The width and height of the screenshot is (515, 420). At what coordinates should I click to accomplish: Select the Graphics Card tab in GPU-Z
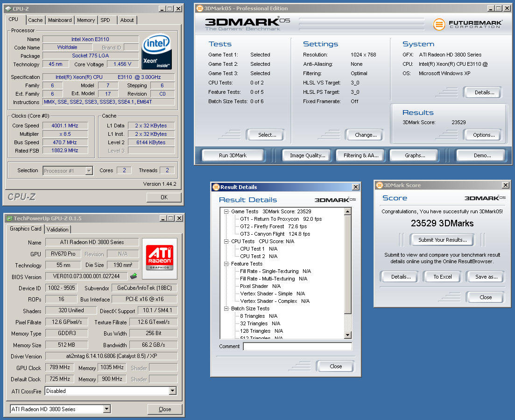coord(25,229)
